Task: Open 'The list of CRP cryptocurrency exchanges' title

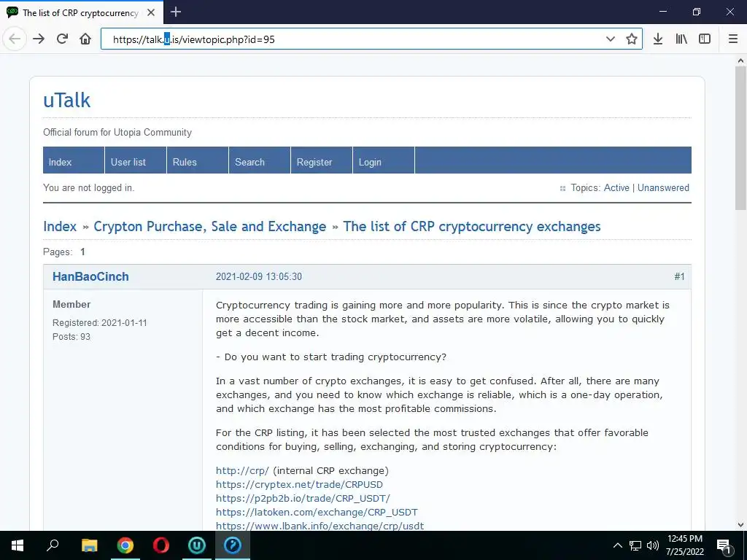Action: point(472,226)
